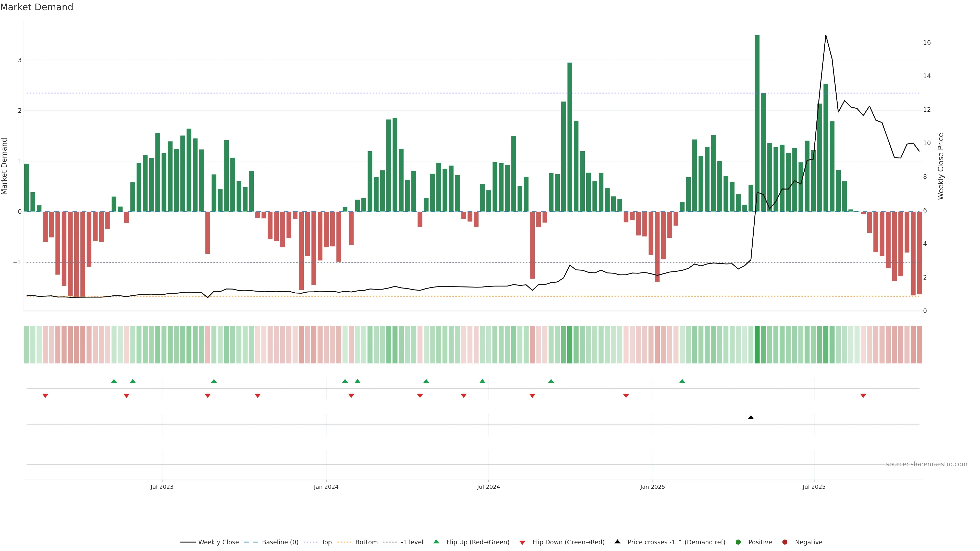Click the -1 level legend item
980x551 pixels.
click(412, 542)
